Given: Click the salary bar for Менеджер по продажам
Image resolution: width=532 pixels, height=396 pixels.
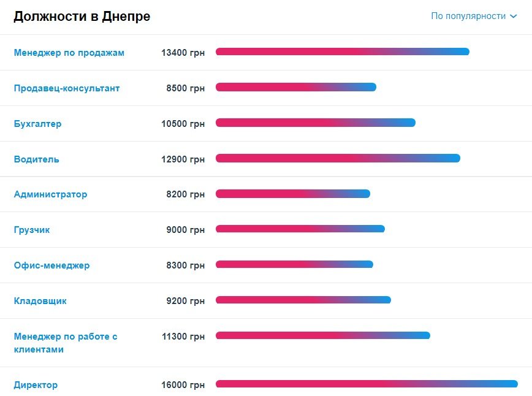Looking at the screenshot, I should coord(342,51).
